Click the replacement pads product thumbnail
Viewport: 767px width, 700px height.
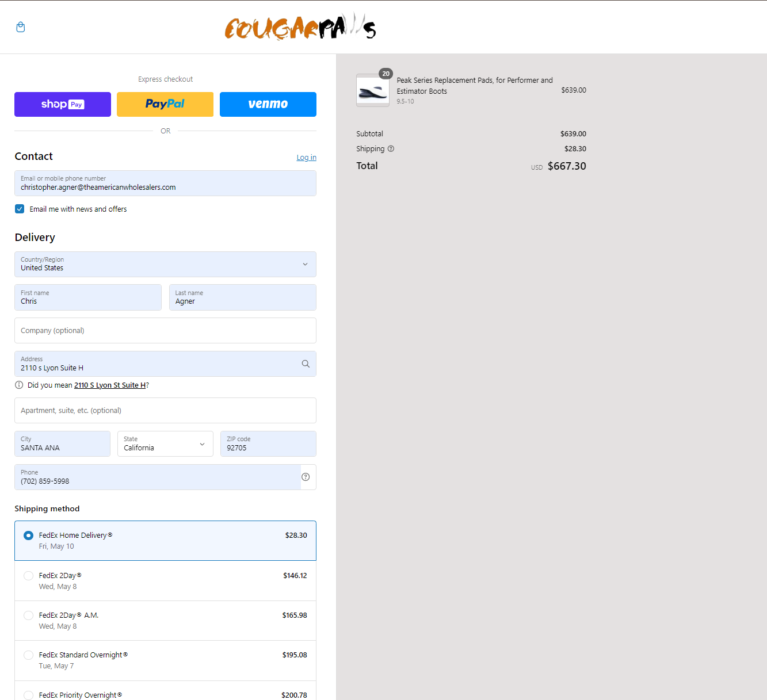pos(373,90)
